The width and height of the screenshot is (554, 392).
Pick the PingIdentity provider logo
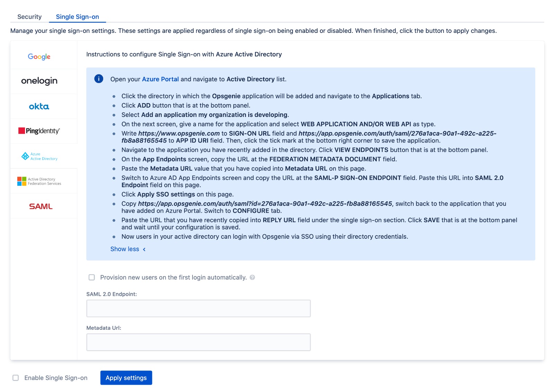[39, 131]
